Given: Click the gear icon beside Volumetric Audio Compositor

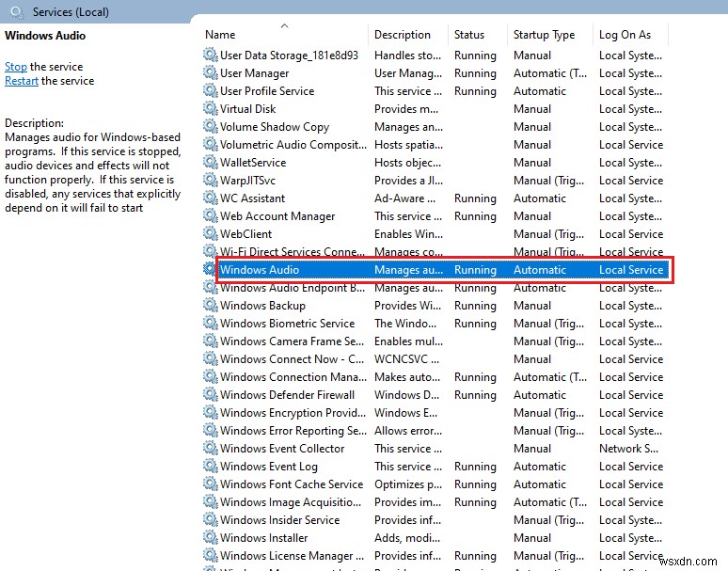Looking at the screenshot, I should point(211,144).
